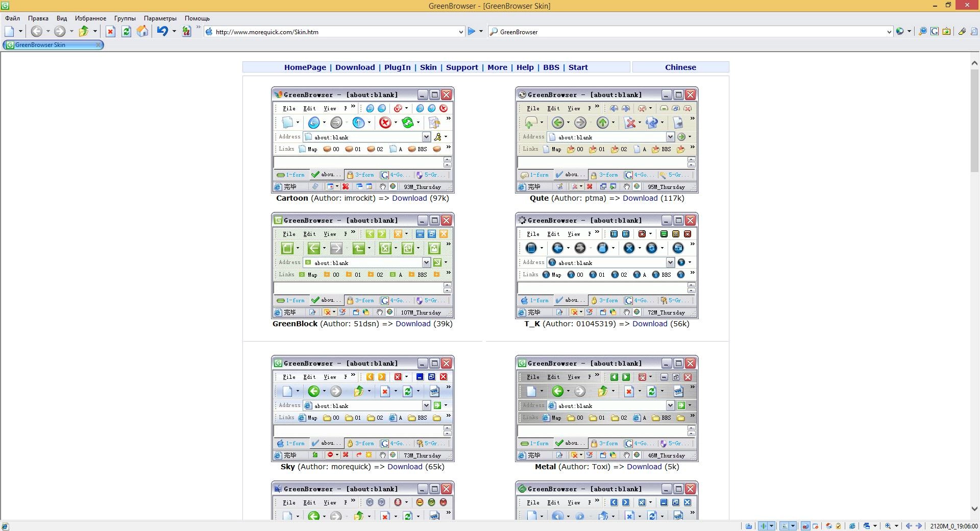Open the Помощь menu
Screen dimensions: 980x531
pos(197,18)
